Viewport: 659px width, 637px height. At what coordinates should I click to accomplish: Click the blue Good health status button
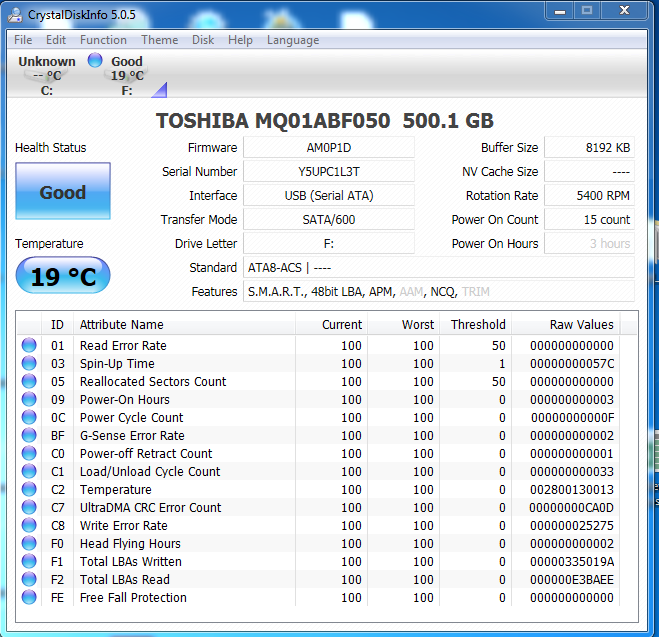tap(63, 191)
